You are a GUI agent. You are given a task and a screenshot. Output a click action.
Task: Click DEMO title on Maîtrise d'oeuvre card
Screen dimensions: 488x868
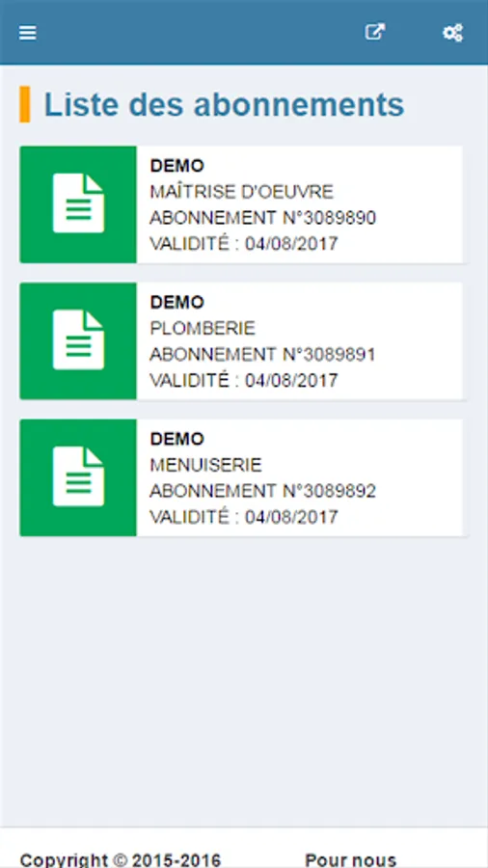coord(177,166)
